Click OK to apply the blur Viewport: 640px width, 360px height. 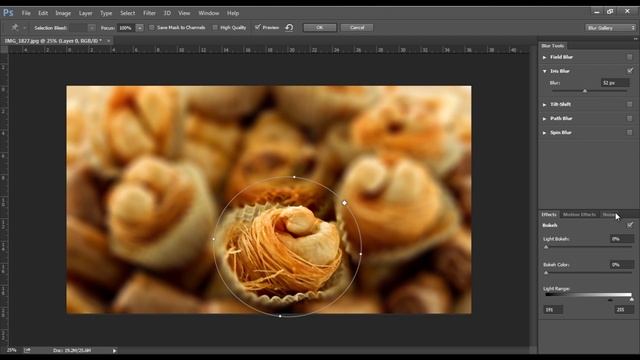click(x=320, y=28)
